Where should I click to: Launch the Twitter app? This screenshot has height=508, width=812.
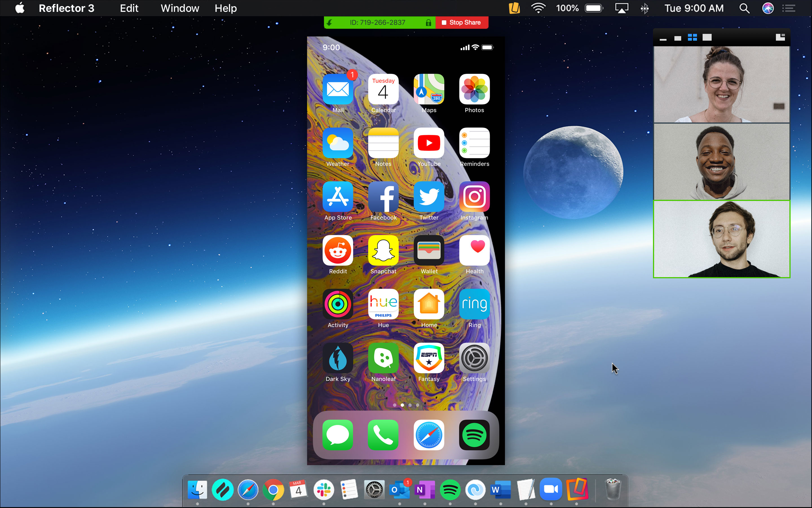[x=429, y=197]
